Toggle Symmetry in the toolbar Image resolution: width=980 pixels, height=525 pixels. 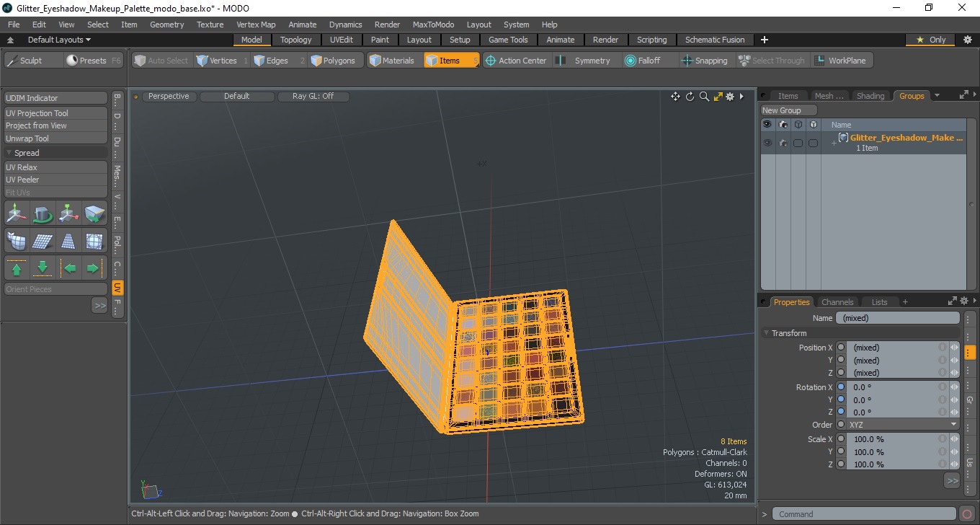click(586, 61)
